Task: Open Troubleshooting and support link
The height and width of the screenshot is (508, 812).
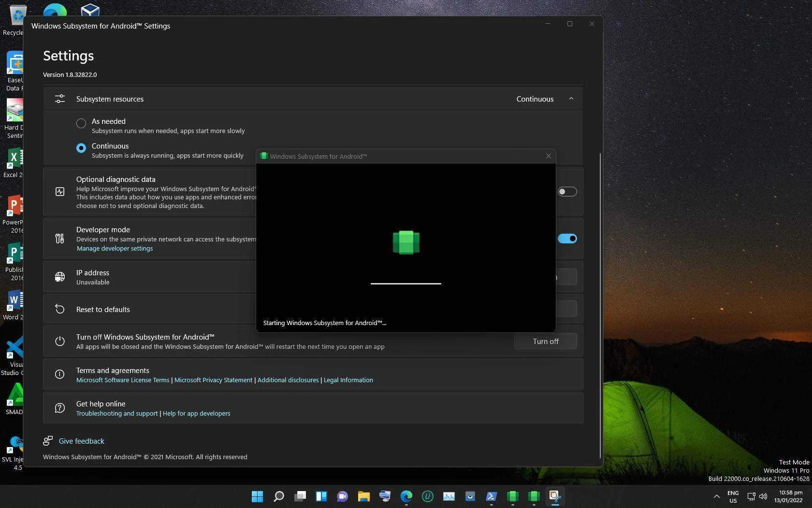Action: pyautogui.click(x=117, y=413)
